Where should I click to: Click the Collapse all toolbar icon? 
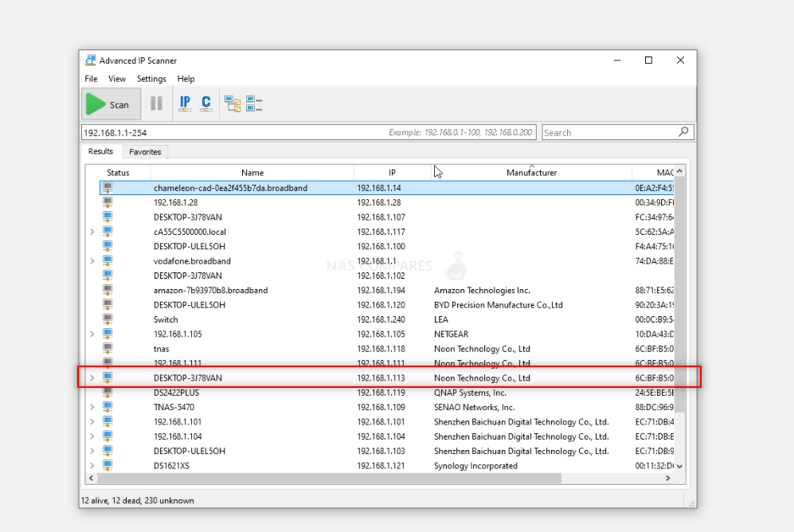tap(254, 104)
